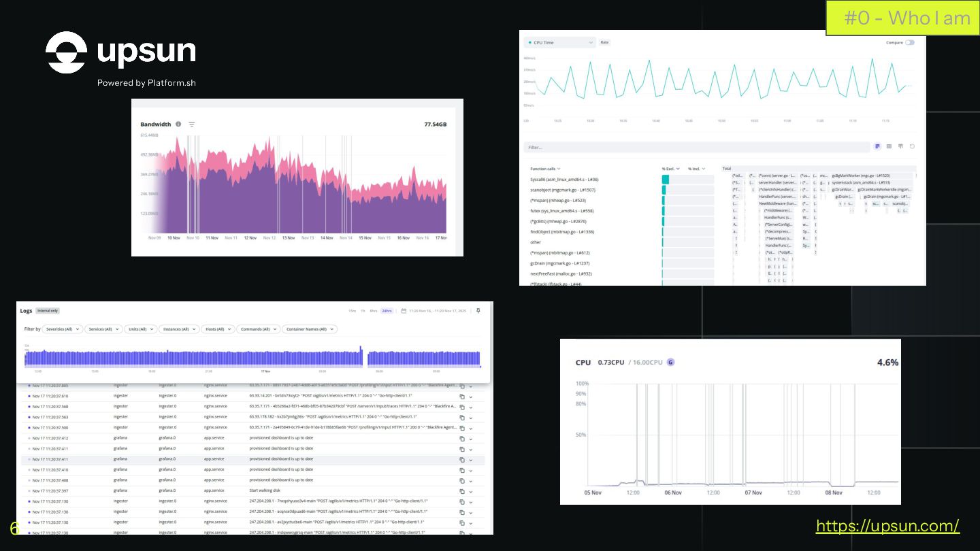Screen dimensions: 980x551
Task: Expand the Function calls column dropdown
Action: coord(545,169)
